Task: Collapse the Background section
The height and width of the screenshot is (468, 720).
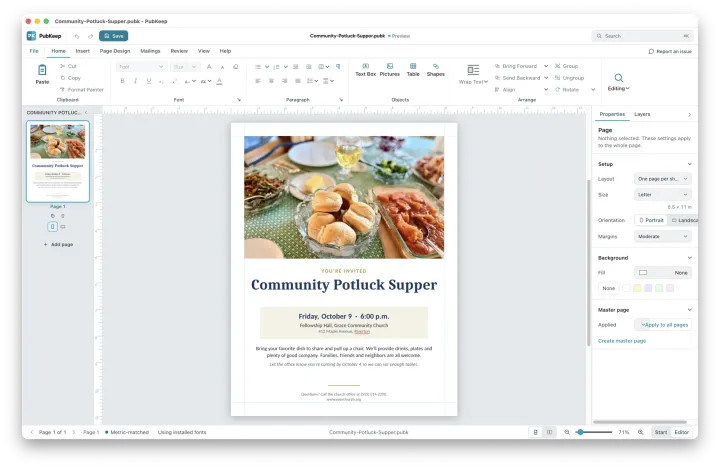Action: coord(689,258)
